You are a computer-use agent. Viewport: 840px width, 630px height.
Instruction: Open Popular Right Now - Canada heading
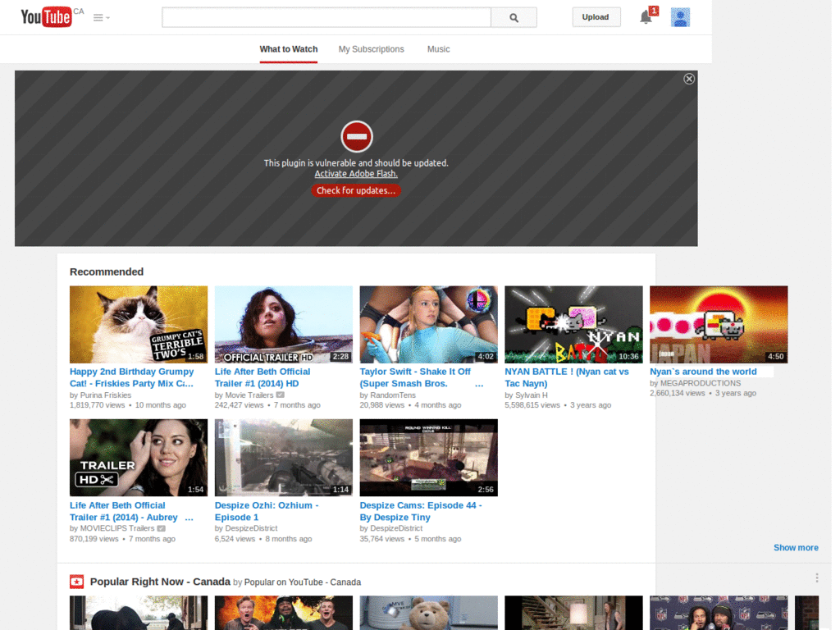pyautogui.click(x=160, y=582)
